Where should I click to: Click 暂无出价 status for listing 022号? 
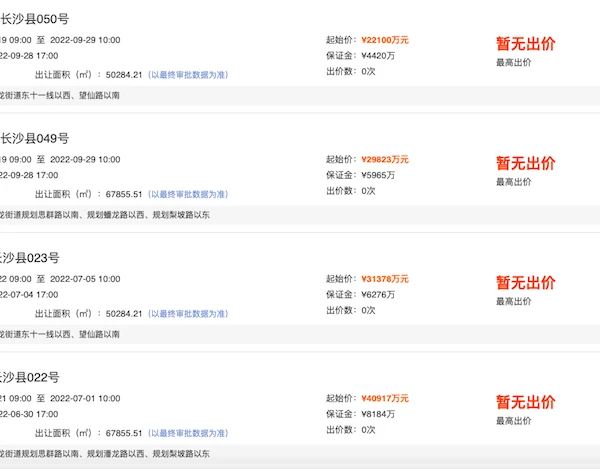tap(525, 402)
